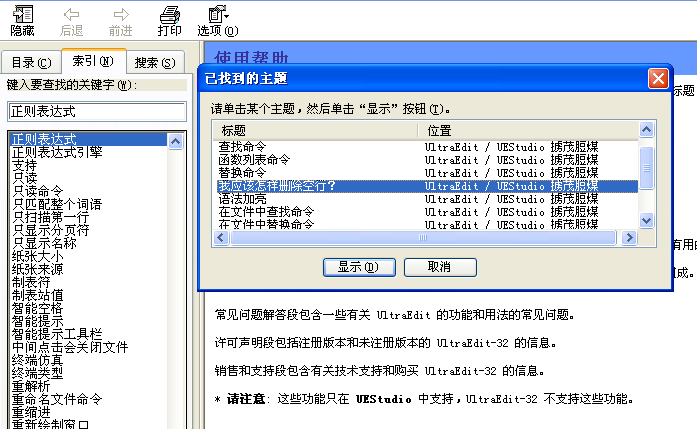
Task: Click the topic list scroll up arrow
Action: (x=646, y=130)
